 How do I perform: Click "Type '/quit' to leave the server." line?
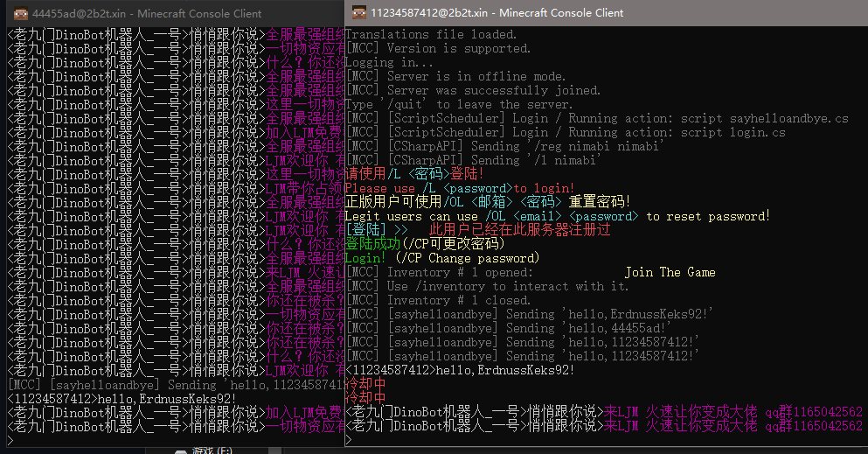click(x=459, y=104)
